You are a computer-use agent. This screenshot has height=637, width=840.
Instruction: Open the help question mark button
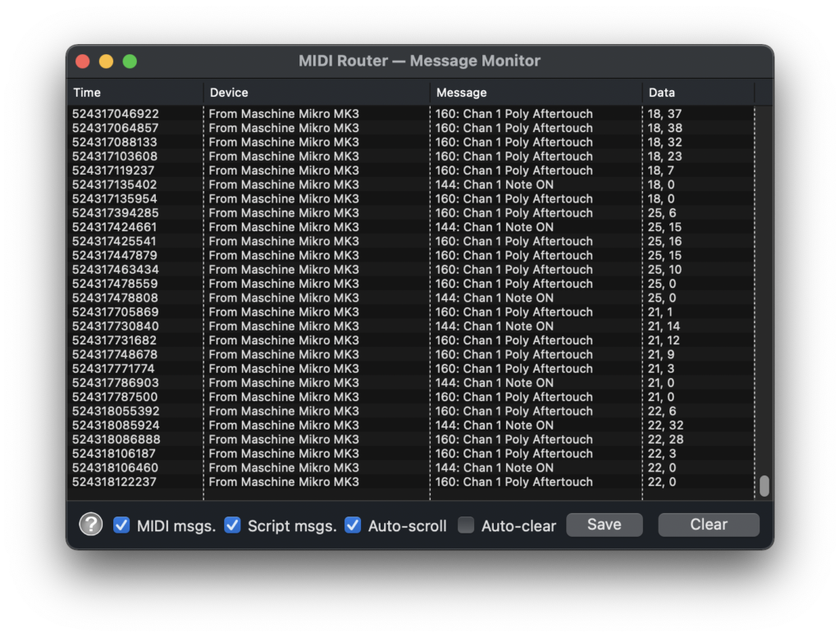pyautogui.click(x=91, y=525)
